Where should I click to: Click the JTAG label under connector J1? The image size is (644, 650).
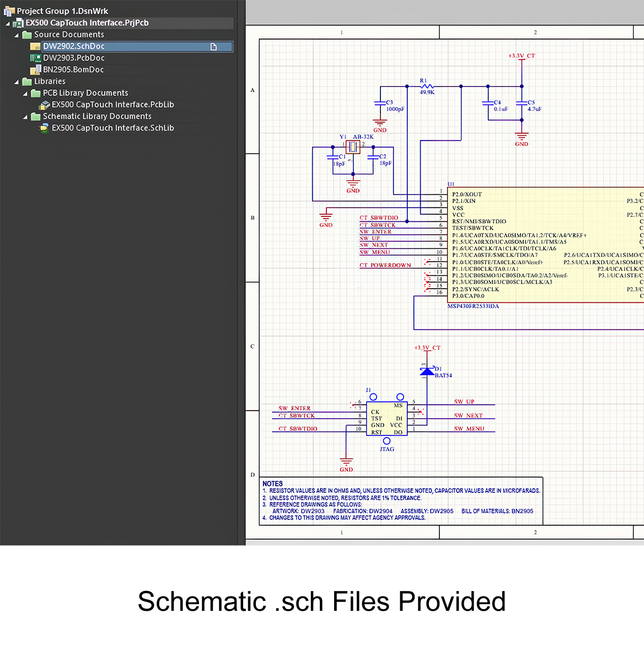pos(387,449)
